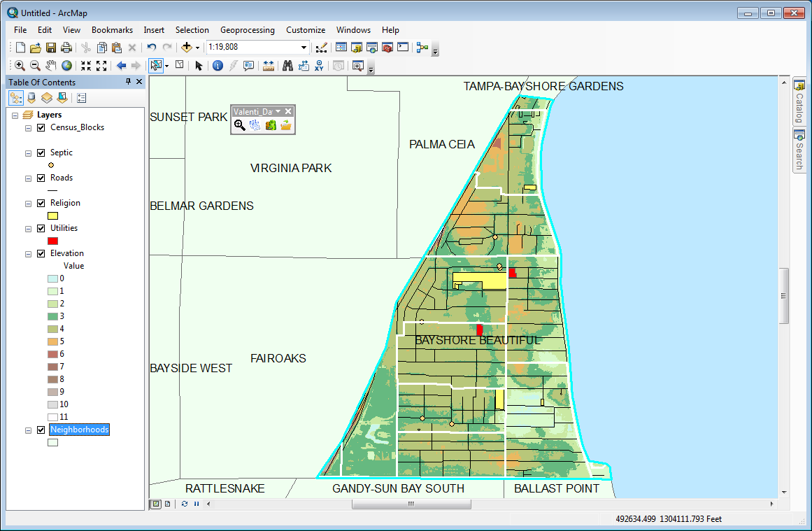This screenshot has width=812, height=531.
Task: Open the Measure ruler tool
Action: 269,66
